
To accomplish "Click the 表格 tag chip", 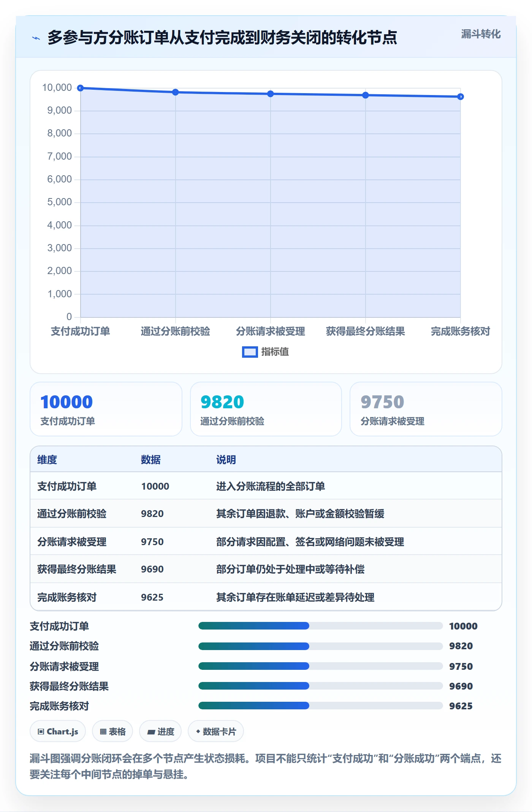I will (x=112, y=731).
